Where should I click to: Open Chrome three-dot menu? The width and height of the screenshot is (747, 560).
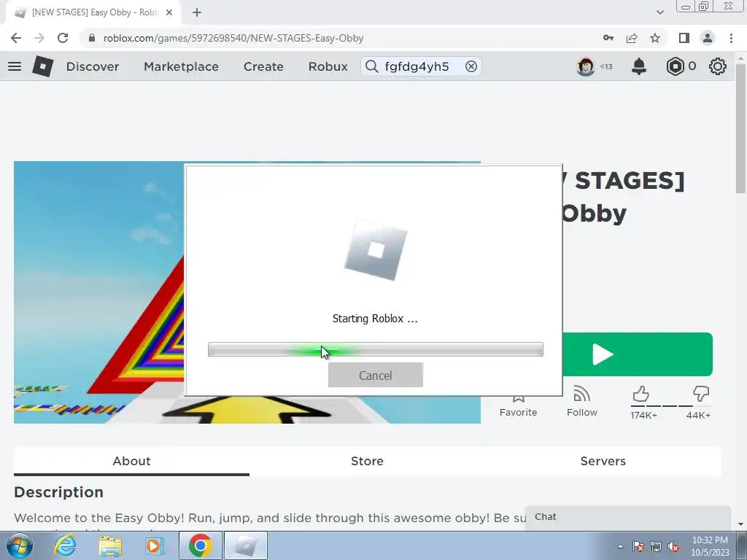[731, 38]
